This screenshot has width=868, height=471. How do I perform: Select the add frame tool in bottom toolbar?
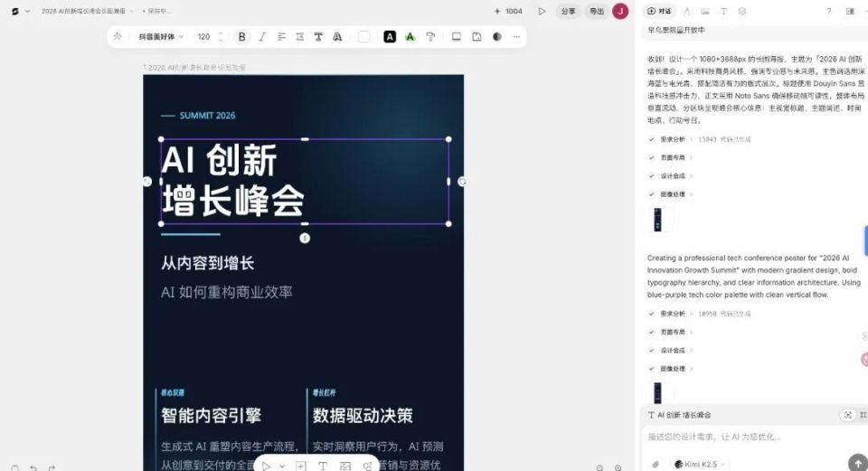(300, 466)
